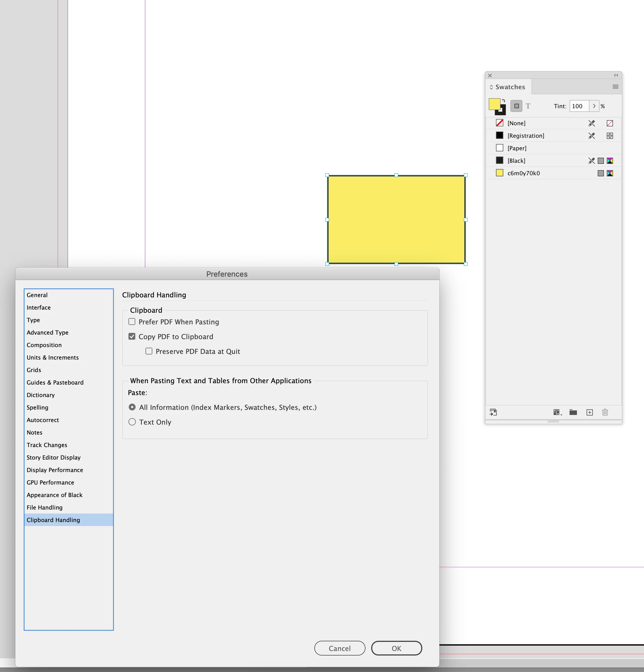Image resolution: width=644 pixels, height=672 pixels.
Task: Click the New Swatch plus icon
Action: pyautogui.click(x=589, y=412)
